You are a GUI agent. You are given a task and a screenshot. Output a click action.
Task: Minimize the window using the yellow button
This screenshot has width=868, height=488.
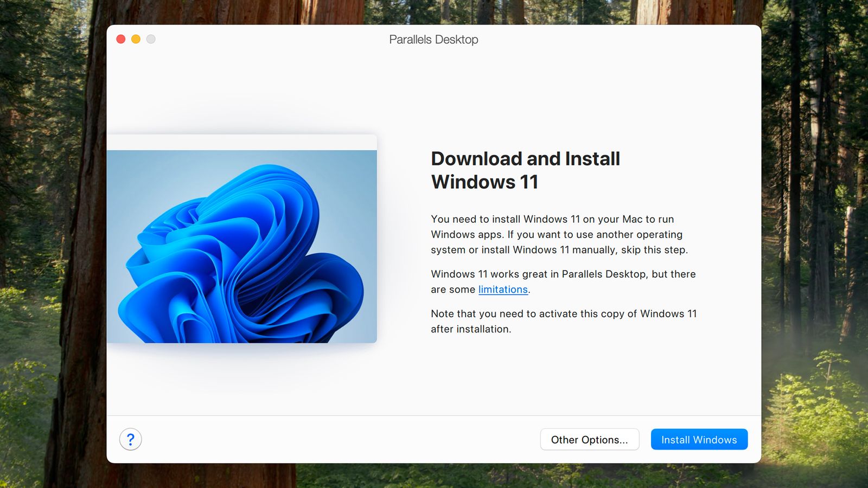pyautogui.click(x=136, y=39)
